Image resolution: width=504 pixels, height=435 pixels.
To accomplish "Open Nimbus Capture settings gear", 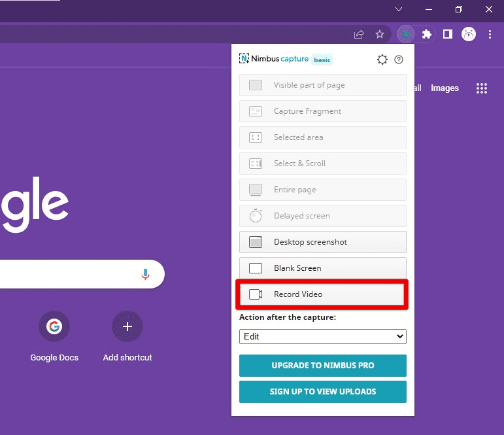I will (382, 60).
